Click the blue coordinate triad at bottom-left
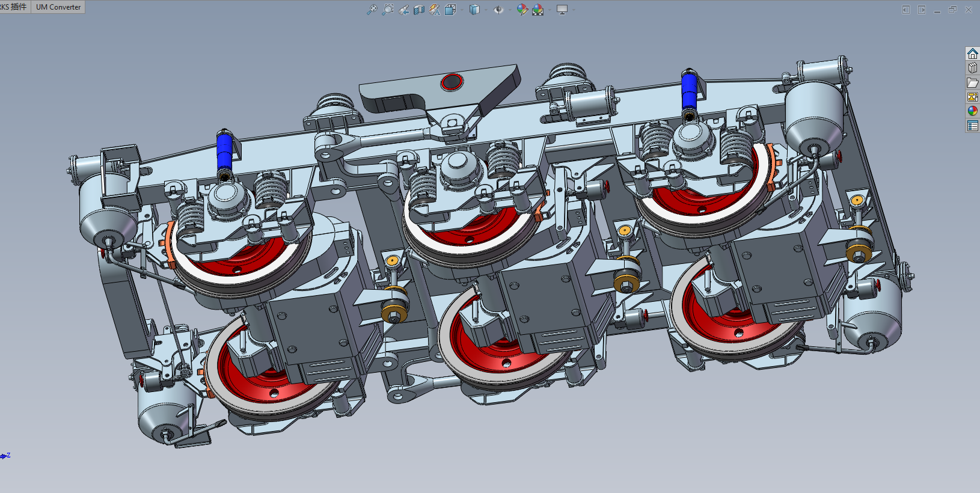Image resolution: width=980 pixels, height=493 pixels. click(x=5, y=456)
